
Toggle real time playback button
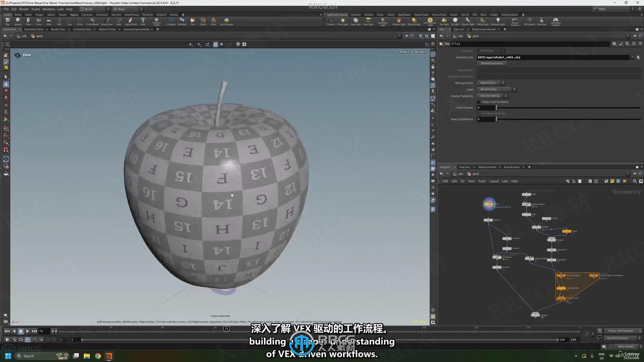click(x=28, y=340)
